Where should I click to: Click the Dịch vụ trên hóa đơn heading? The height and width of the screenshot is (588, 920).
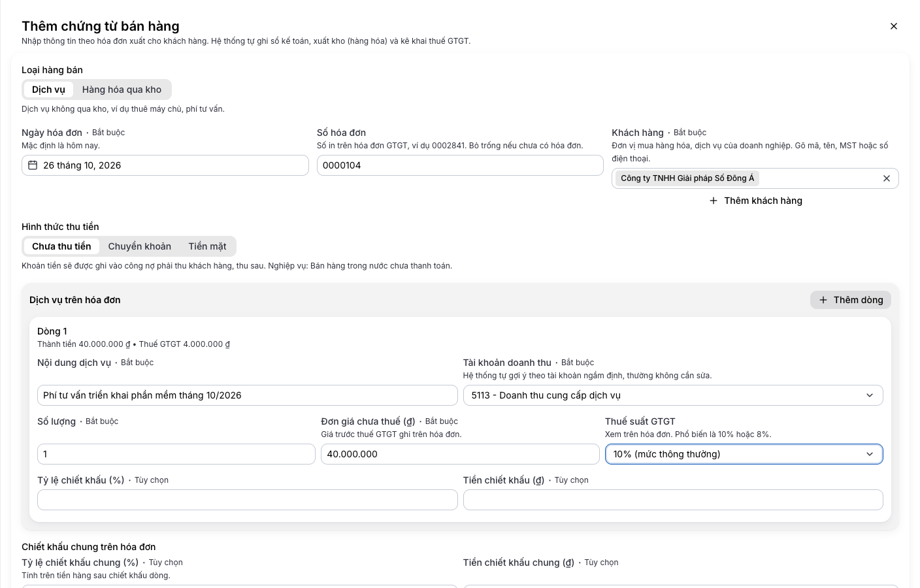point(75,300)
